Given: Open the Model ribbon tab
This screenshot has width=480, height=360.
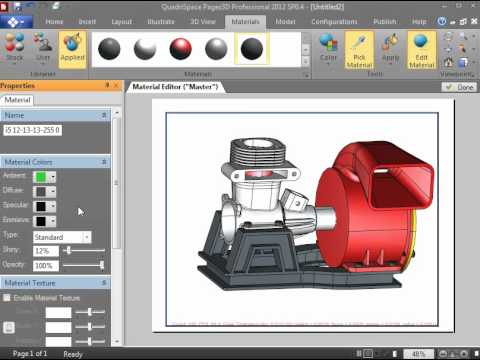Looking at the screenshot, I should coord(285,22).
